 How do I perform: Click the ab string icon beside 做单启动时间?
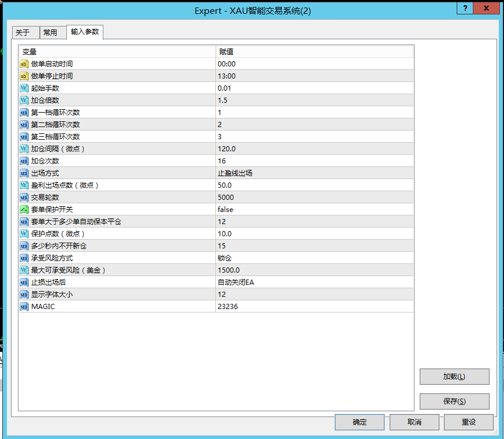pyautogui.click(x=23, y=64)
